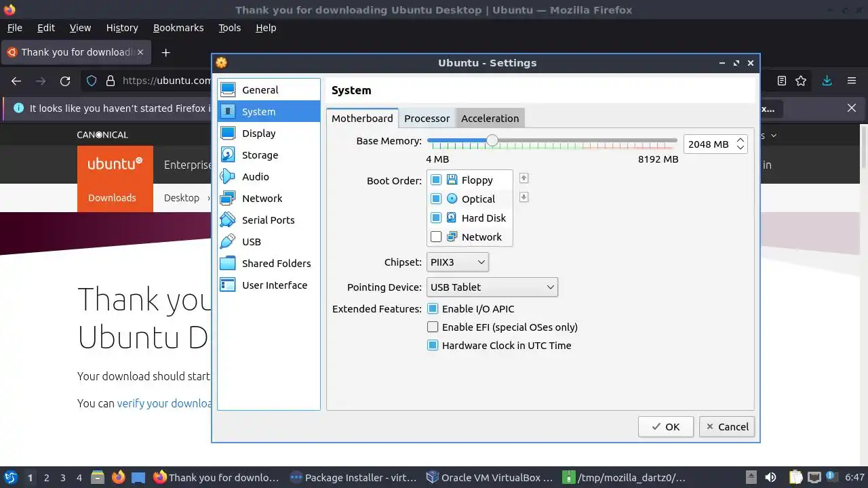Screen dimensions: 868x488
Task: Open Audio settings speaker icon
Action: tap(228, 176)
